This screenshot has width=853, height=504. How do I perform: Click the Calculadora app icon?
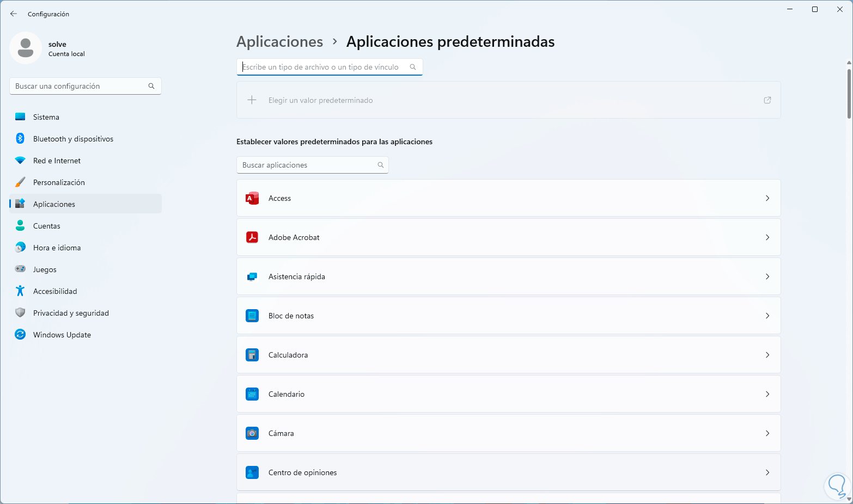tap(252, 355)
